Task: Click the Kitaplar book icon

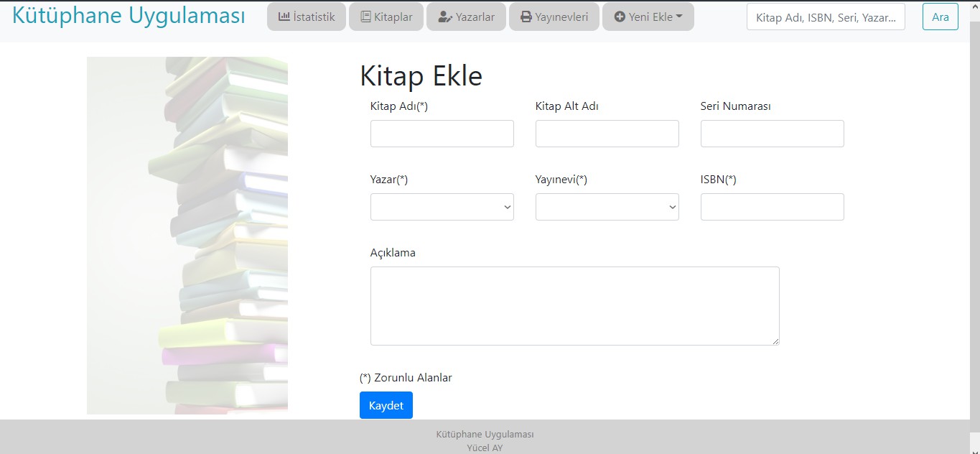Action: [x=365, y=17]
